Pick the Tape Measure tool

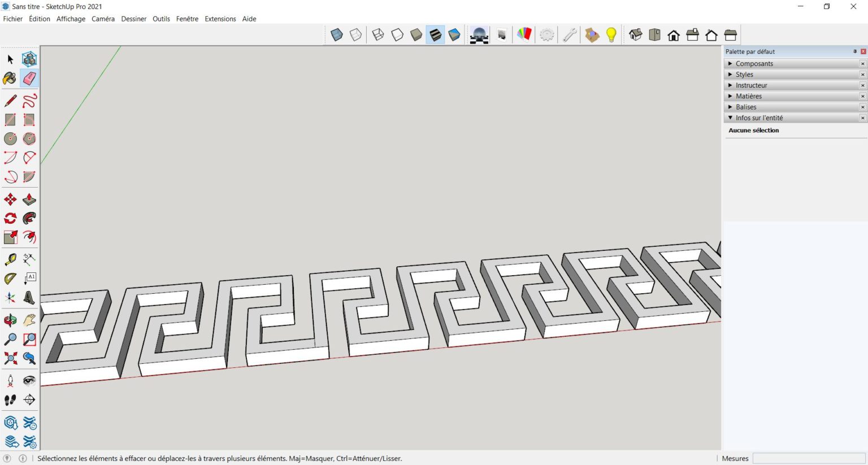click(10, 259)
